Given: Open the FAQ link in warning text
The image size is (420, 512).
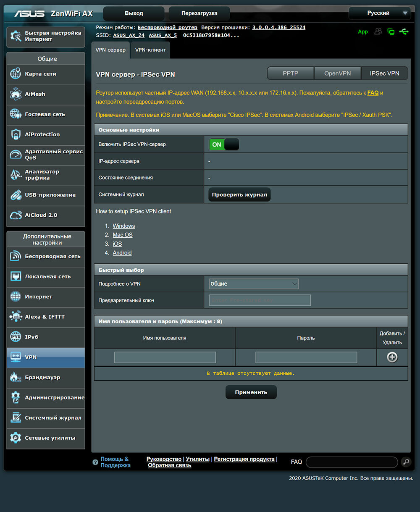Looking at the screenshot, I should pos(373,93).
